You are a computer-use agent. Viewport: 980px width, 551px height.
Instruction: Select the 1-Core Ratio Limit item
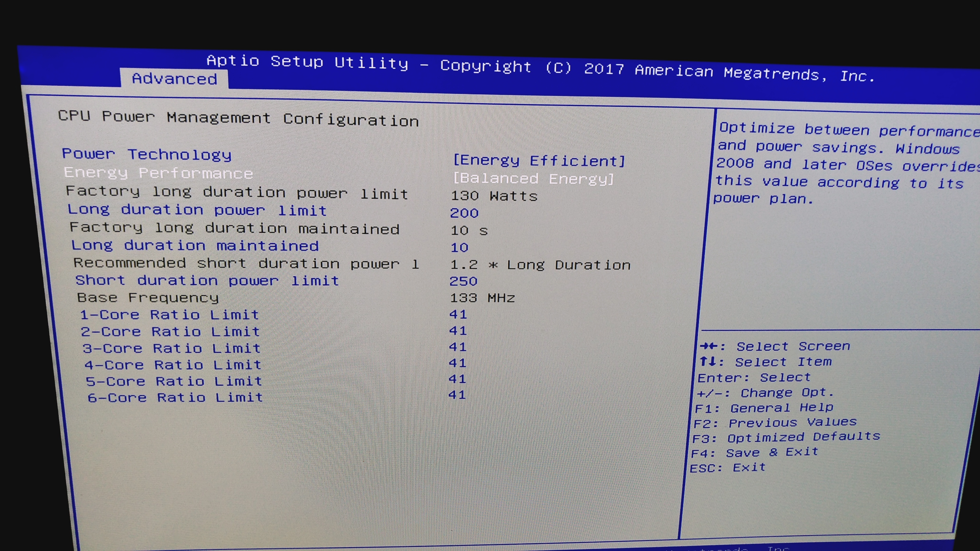170,315
